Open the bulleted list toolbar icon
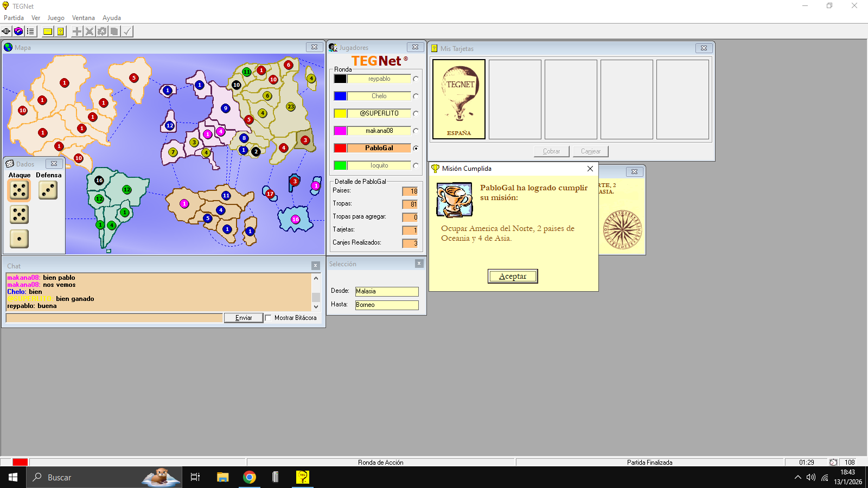 point(30,31)
